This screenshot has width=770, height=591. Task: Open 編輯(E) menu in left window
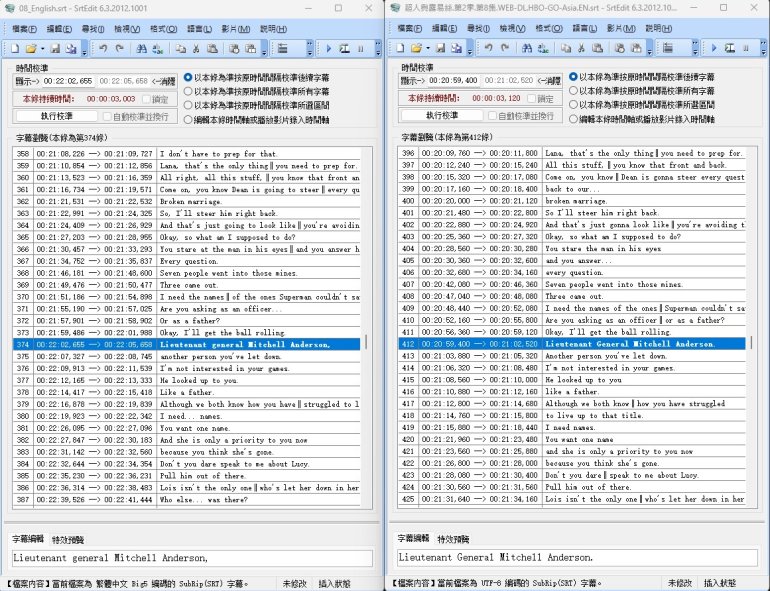59,29
